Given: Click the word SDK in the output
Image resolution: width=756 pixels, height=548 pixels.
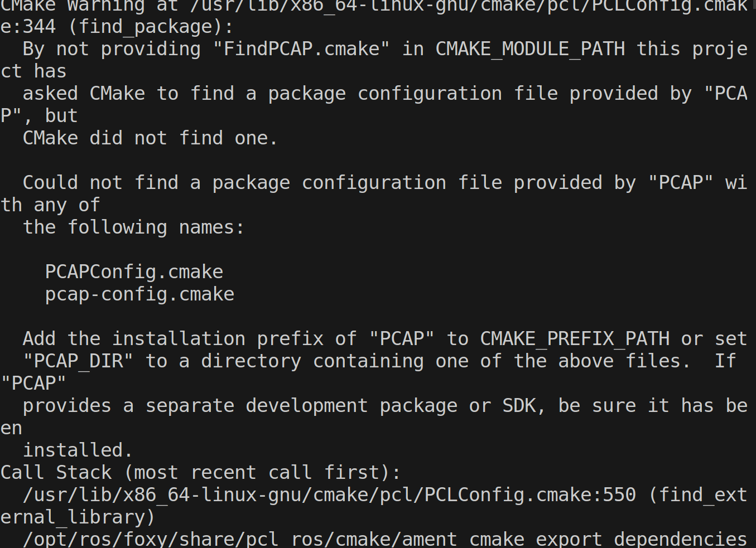Looking at the screenshot, I should [x=519, y=406].
